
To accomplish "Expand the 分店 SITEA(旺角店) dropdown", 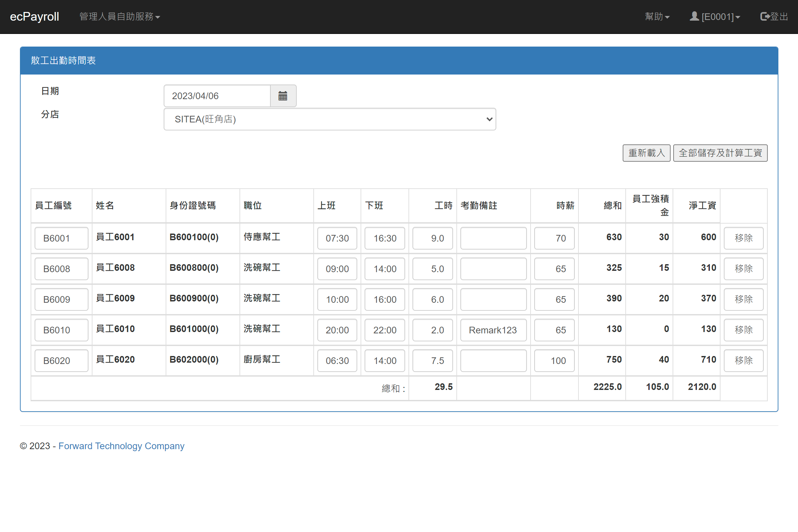I will click(330, 119).
